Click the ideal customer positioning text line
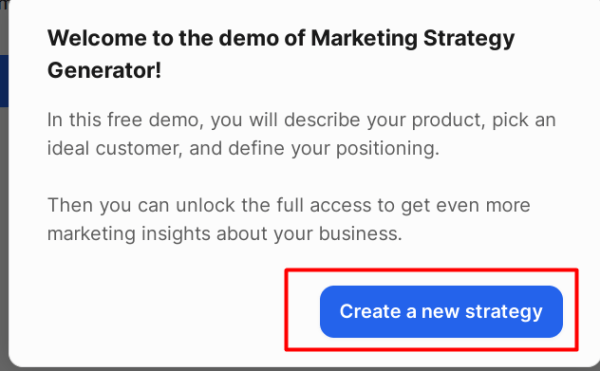The image size is (600, 371). click(x=243, y=148)
